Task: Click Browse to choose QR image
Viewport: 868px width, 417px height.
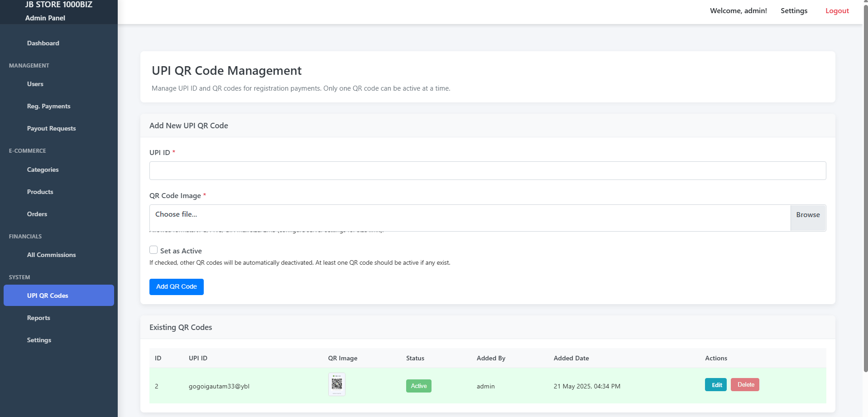Action: click(808, 215)
